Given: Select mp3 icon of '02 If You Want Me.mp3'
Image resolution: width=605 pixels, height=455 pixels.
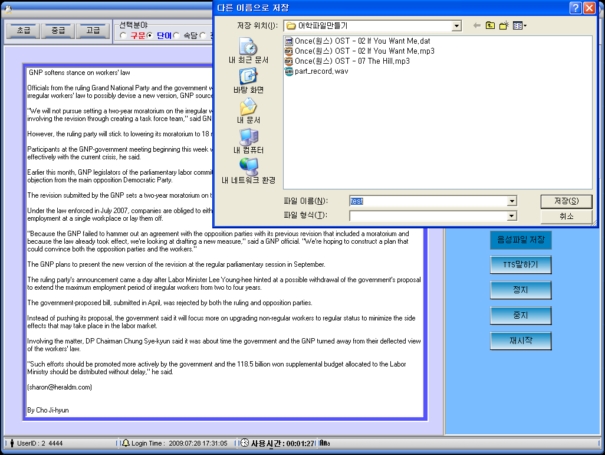Looking at the screenshot, I should (289, 51).
